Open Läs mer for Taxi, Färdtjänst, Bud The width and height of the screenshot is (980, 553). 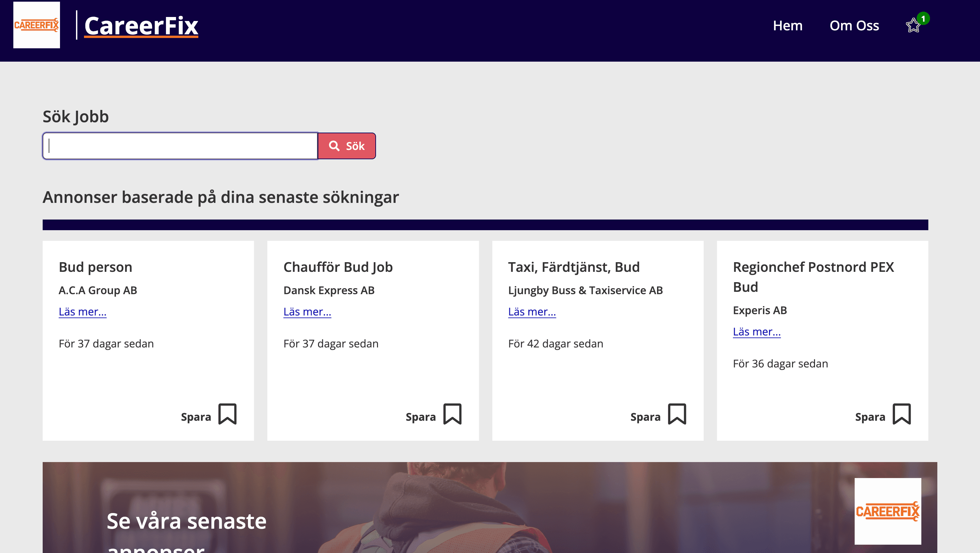click(532, 311)
